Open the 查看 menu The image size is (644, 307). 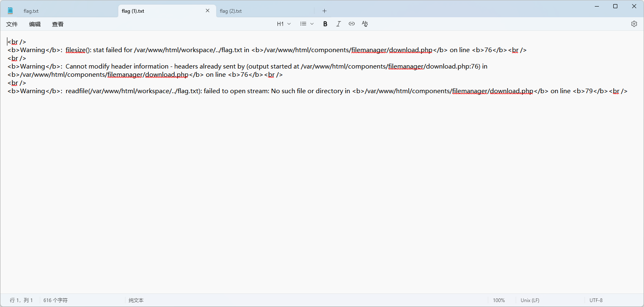coord(58,24)
